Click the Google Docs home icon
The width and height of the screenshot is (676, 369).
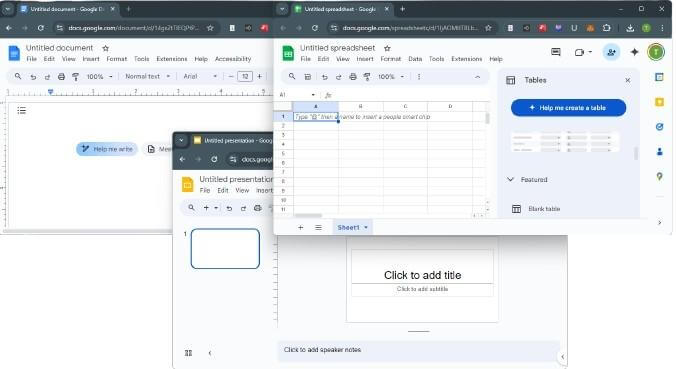point(14,53)
